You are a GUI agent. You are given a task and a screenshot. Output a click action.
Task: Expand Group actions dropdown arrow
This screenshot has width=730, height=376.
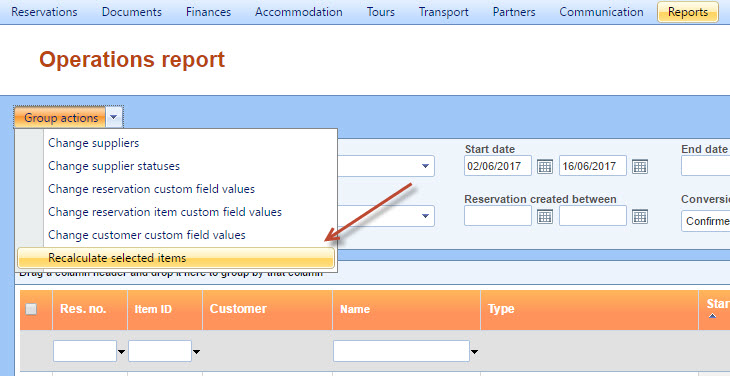coord(114,117)
